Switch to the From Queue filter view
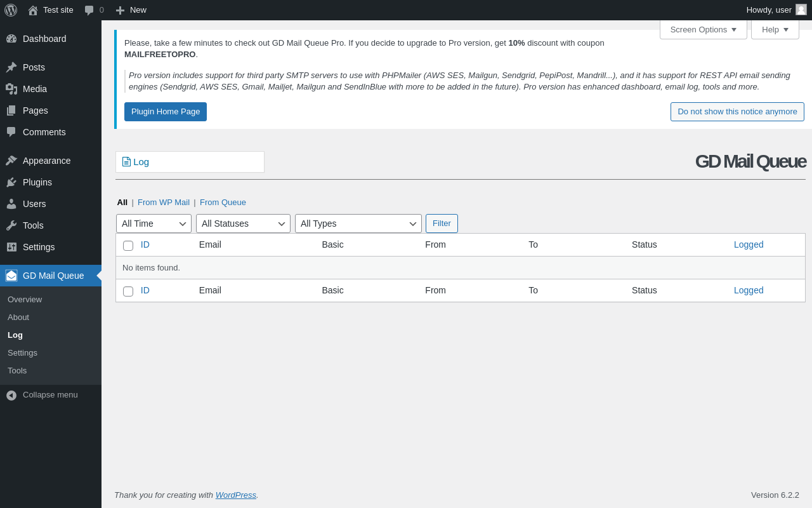The image size is (812, 508). coord(223,202)
